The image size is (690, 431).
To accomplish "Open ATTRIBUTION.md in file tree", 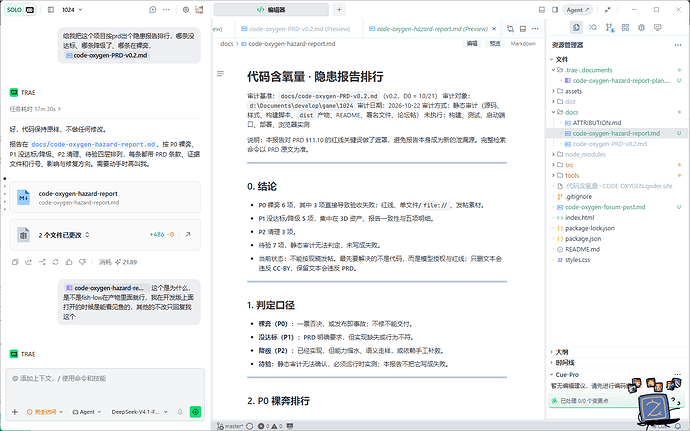I will 597,123.
